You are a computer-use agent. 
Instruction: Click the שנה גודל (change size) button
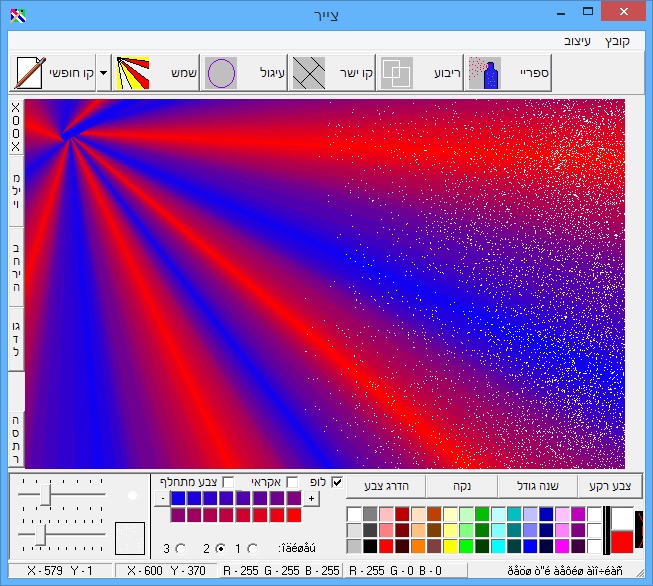pos(538,486)
